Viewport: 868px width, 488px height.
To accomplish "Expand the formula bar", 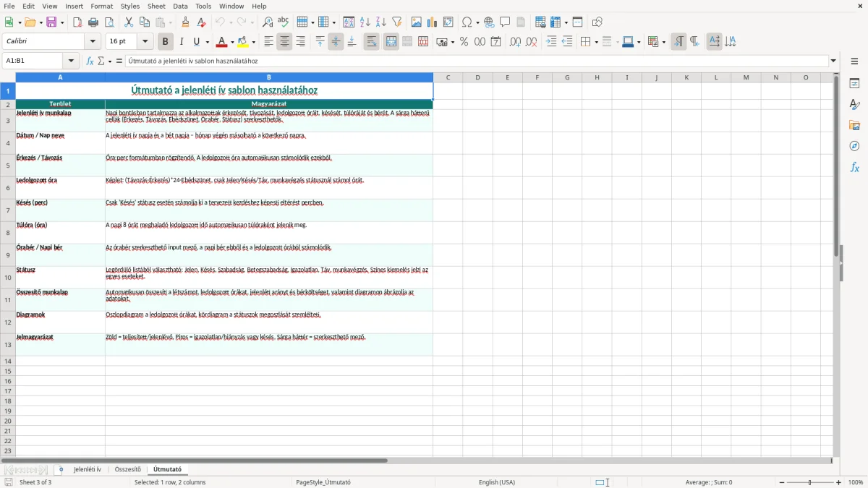I will [x=834, y=61].
